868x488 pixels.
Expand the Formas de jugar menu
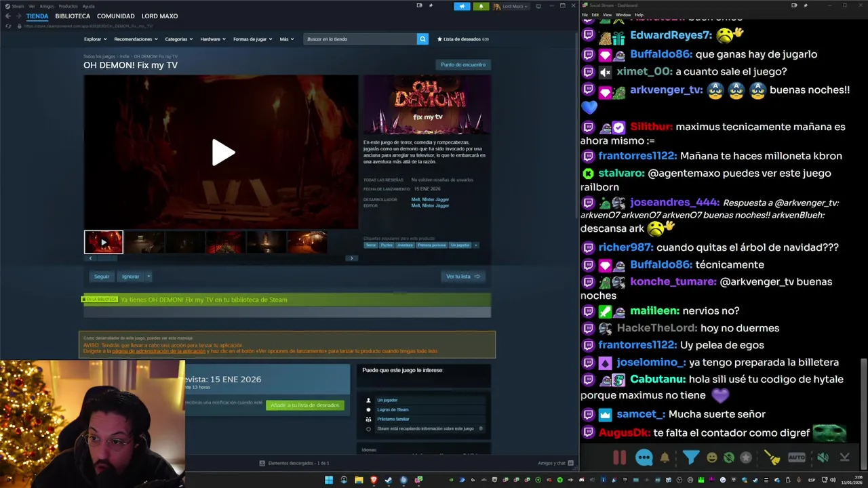[252, 39]
